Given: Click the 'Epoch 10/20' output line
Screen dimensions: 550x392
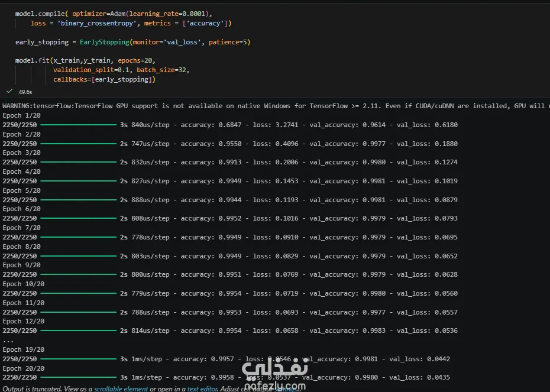Looking at the screenshot, I should 24,284.
